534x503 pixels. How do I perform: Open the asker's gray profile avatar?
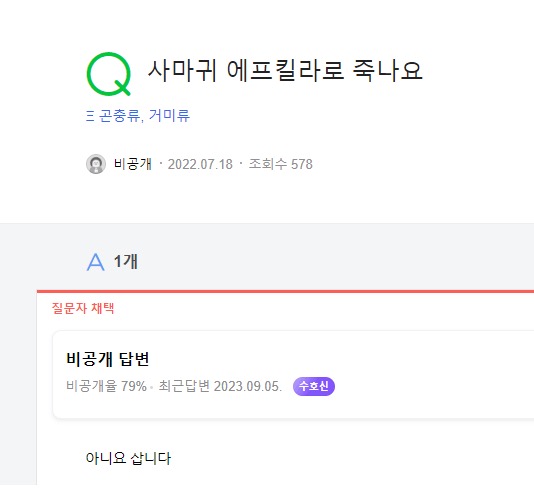pyautogui.click(x=96, y=164)
